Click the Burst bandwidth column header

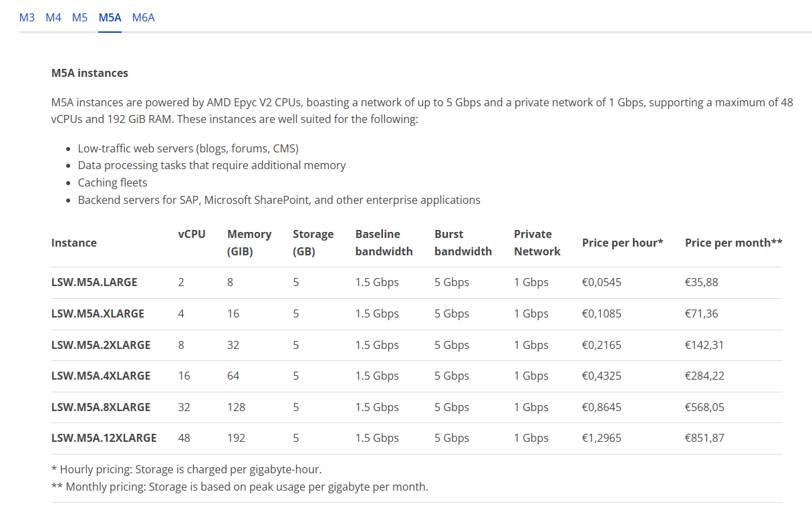(x=463, y=243)
